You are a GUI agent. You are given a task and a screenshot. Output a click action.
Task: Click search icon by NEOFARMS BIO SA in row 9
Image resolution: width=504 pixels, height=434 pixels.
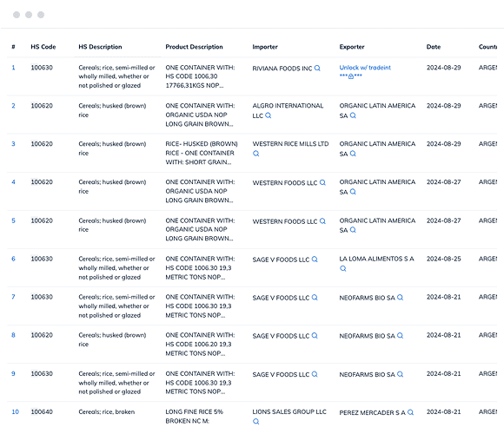click(x=400, y=374)
